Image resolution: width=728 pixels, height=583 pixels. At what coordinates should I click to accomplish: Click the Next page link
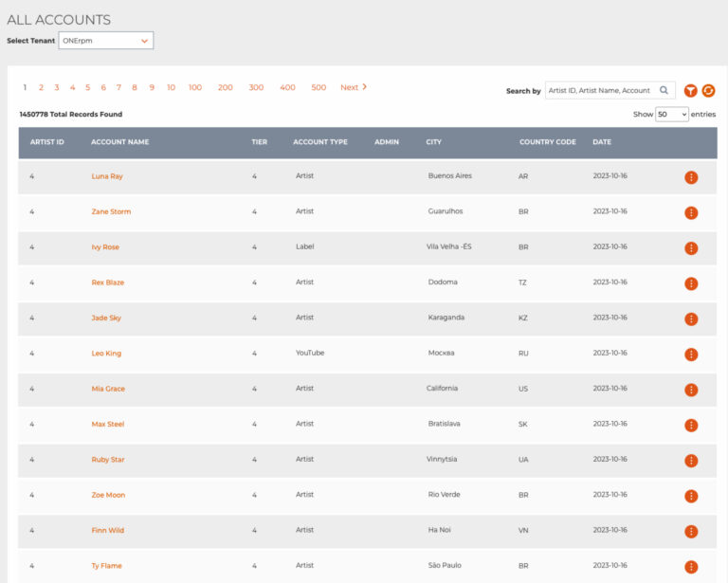(x=353, y=87)
